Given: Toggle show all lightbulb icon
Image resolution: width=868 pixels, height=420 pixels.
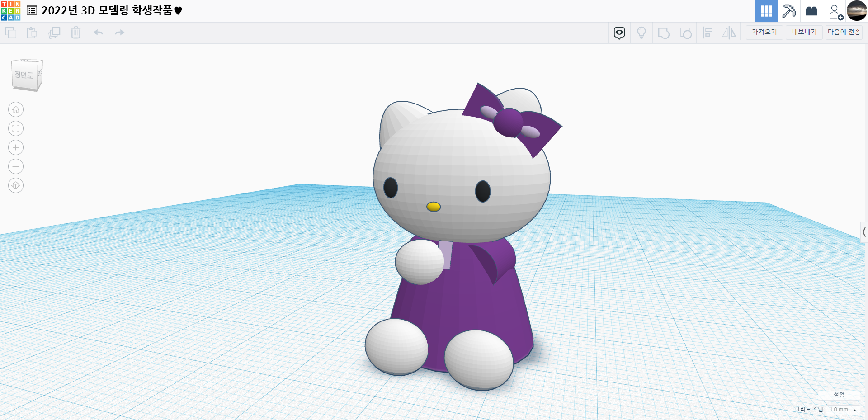Looking at the screenshot, I should click(642, 33).
